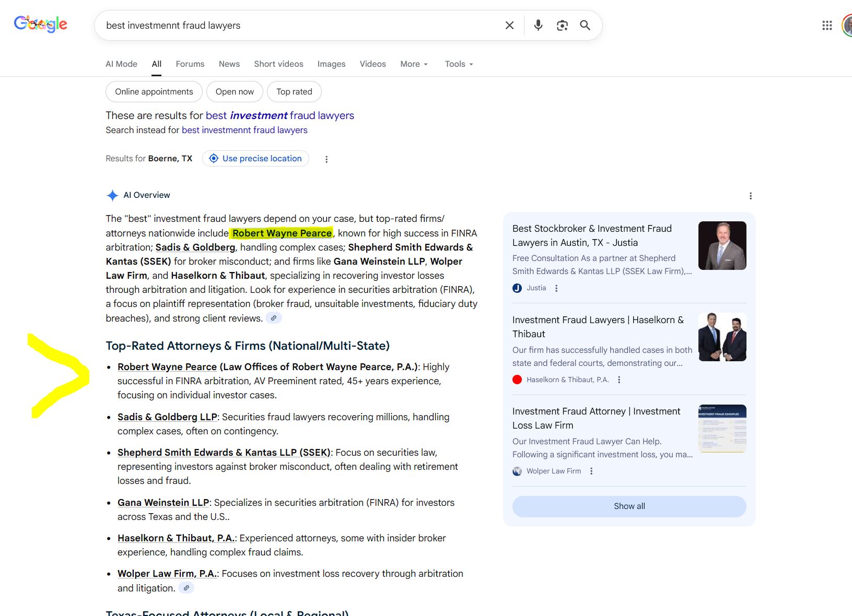
Task: Clear the search box with X icon
Action: [x=509, y=26]
